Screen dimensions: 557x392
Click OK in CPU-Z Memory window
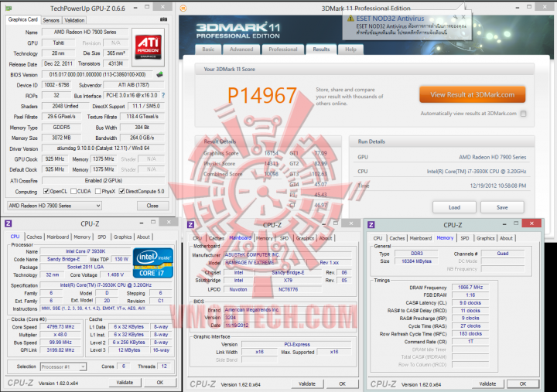tap(523, 383)
